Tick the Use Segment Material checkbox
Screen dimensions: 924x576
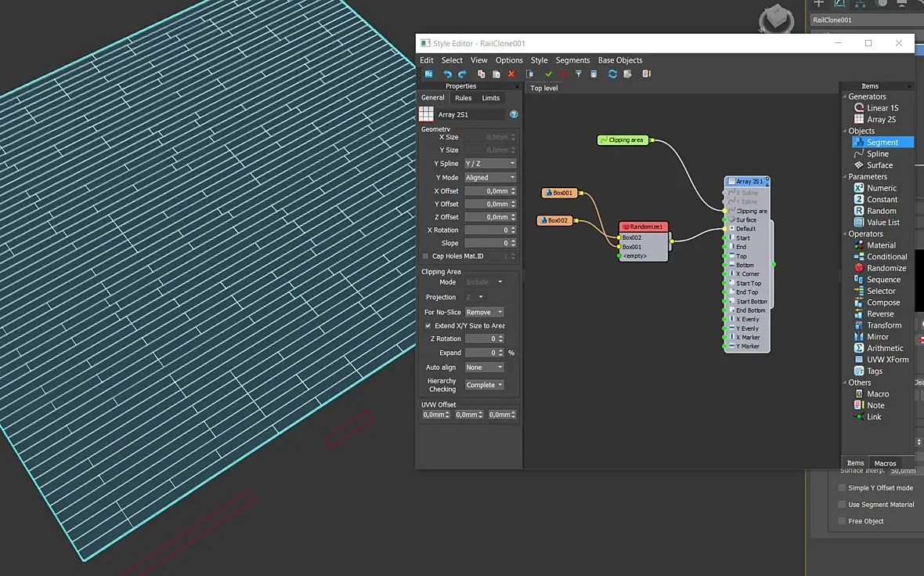842,505
